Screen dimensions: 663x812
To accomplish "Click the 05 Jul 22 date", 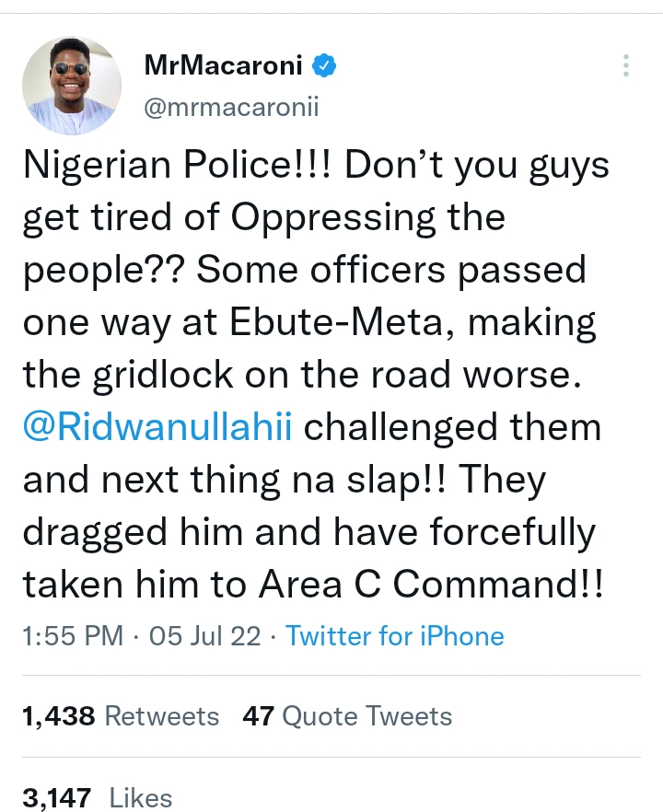I will coord(204,636).
